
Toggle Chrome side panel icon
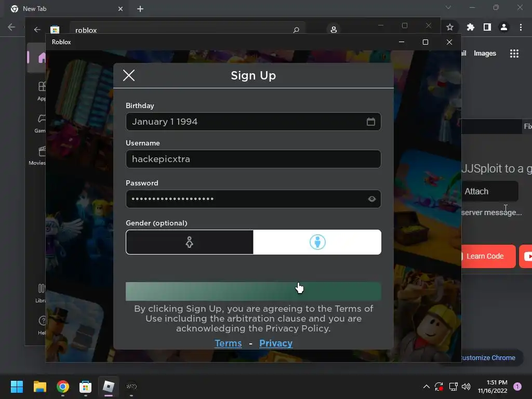(487, 27)
